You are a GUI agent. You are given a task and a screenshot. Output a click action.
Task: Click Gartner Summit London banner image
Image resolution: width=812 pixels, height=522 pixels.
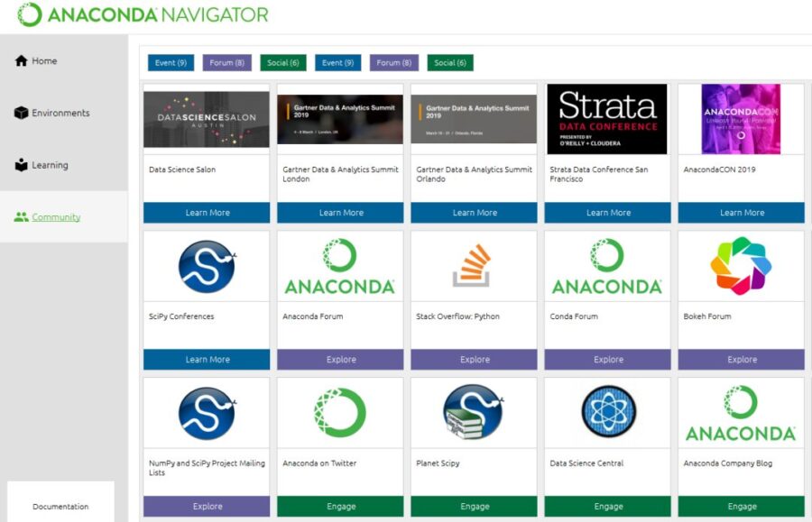(340, 120)
